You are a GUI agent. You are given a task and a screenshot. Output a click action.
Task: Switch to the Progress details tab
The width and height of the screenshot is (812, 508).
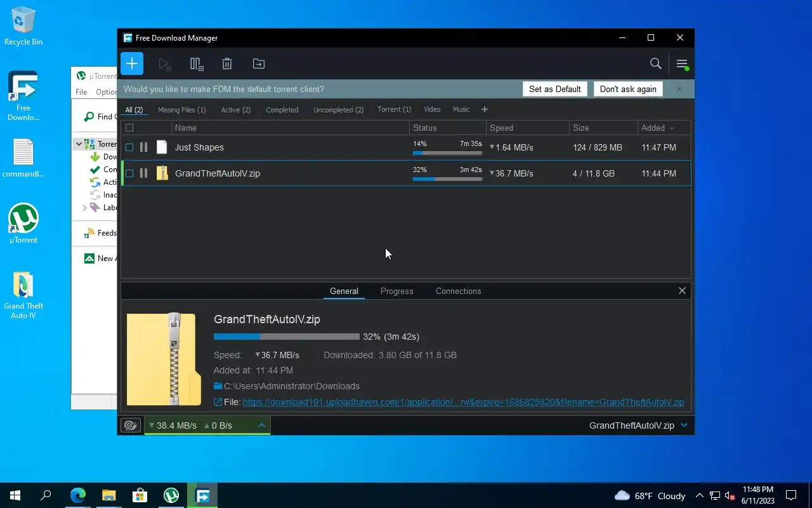tap(397, 291)
